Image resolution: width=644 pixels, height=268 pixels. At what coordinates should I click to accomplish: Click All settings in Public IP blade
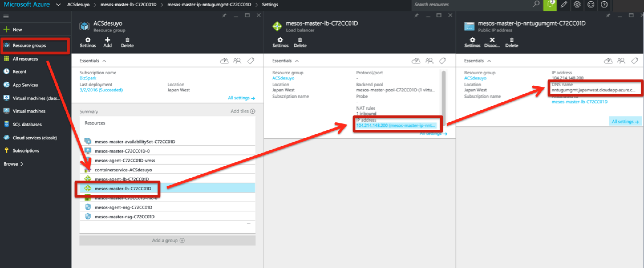point(625,121)
